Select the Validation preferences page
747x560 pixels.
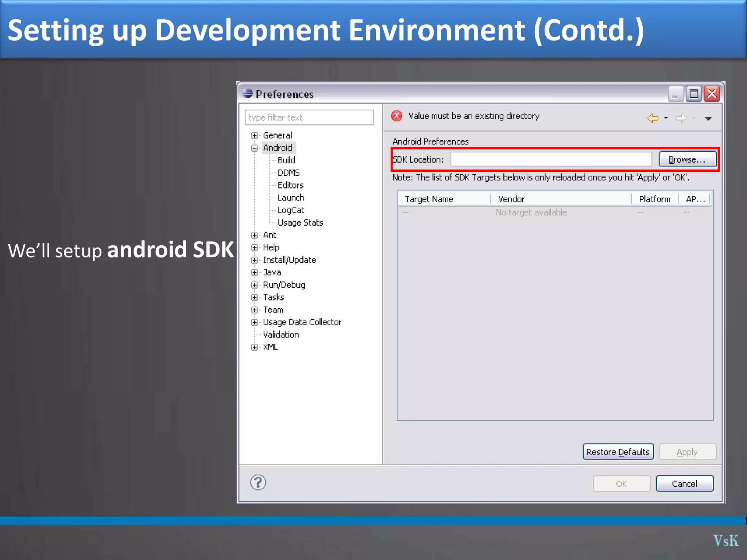tap(281, 334)
